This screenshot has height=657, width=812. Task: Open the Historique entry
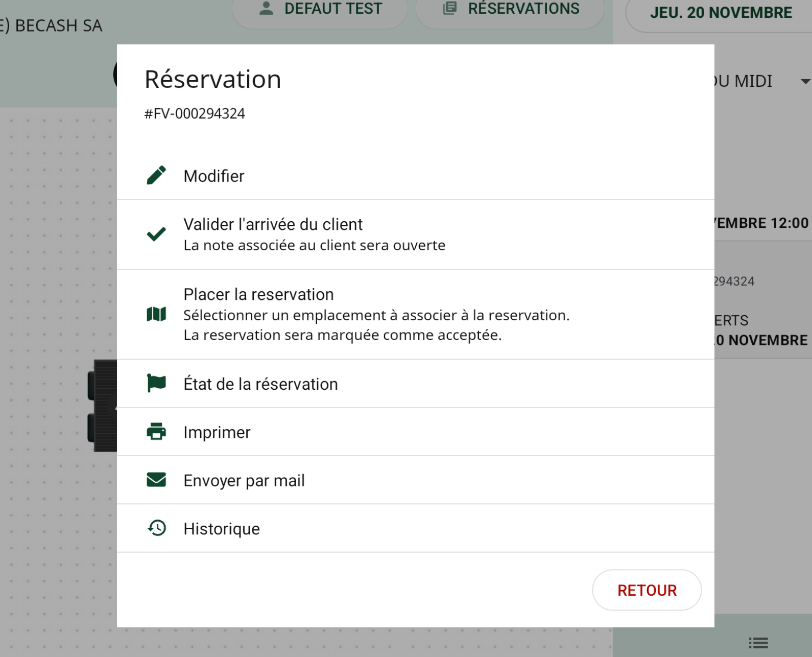(x=222, y=529)
